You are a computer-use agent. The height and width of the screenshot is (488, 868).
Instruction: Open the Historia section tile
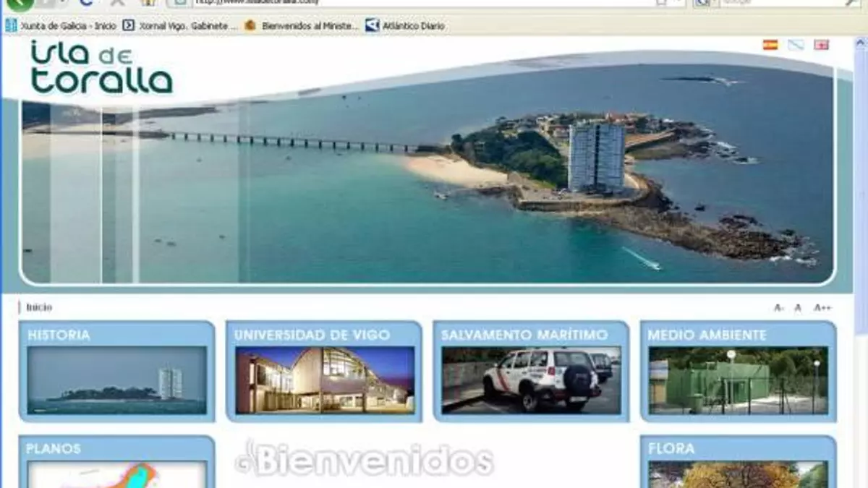116,371
